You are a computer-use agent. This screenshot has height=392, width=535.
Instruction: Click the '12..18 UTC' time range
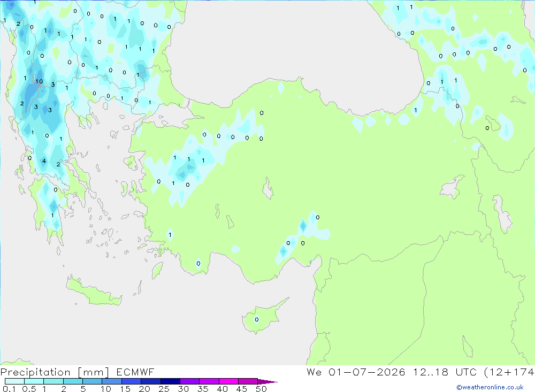445,372
